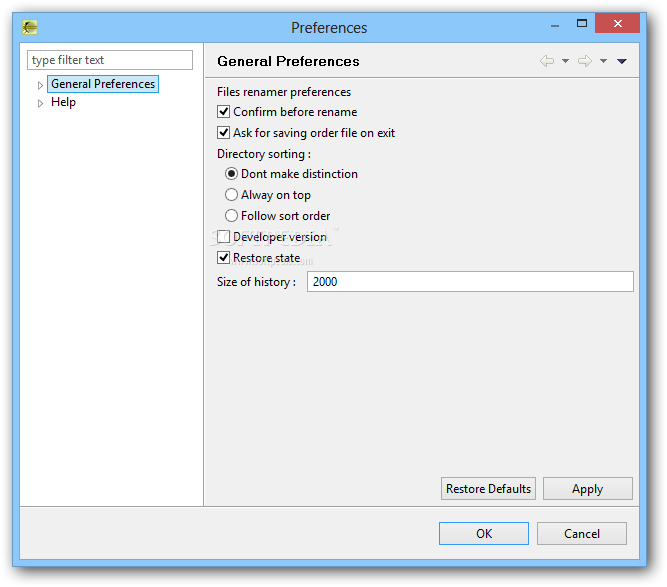Image resolution: width=667 pixels, height=587 pixels.
Task: Uncheck Confirm before rename
Action: coord(224,112)
